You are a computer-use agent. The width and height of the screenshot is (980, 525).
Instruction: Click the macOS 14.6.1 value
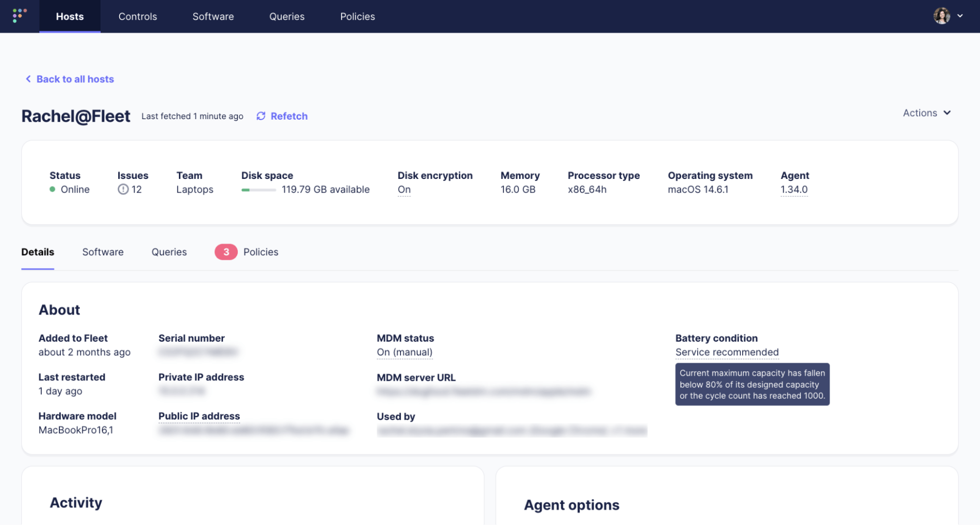698,189
